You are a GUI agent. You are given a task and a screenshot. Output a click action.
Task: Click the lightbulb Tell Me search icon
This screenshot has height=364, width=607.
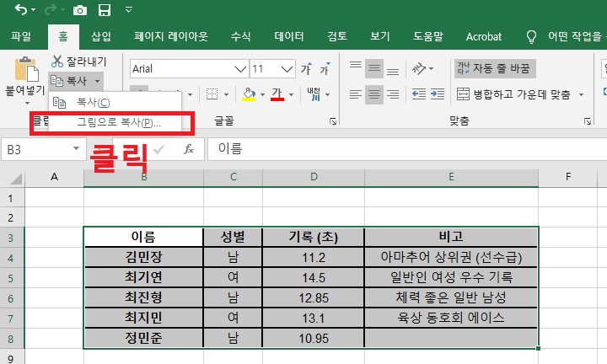click(x=531, y=37)
